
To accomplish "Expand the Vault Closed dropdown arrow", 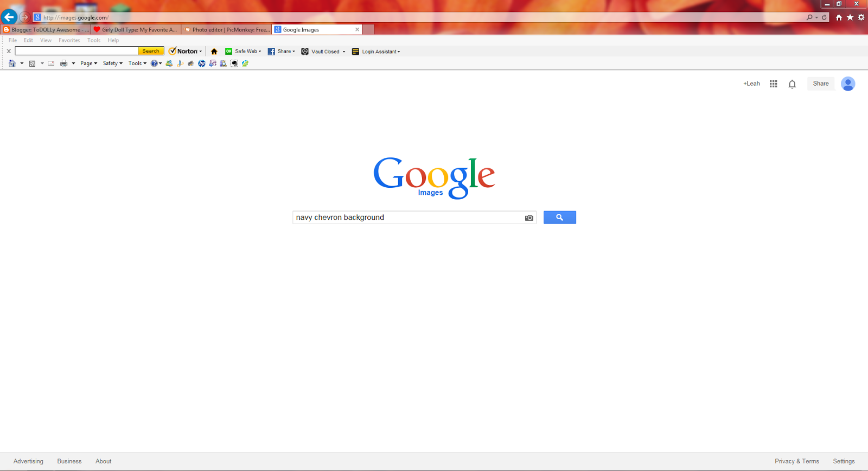I will click(344, 52).
